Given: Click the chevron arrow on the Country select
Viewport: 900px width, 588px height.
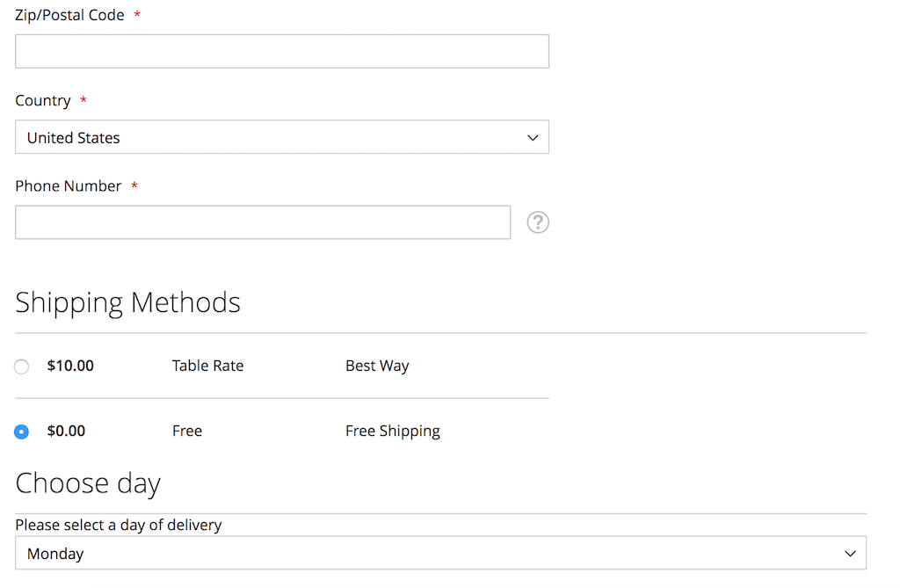Looking at the screenshot, I should [x=532, y=138].
